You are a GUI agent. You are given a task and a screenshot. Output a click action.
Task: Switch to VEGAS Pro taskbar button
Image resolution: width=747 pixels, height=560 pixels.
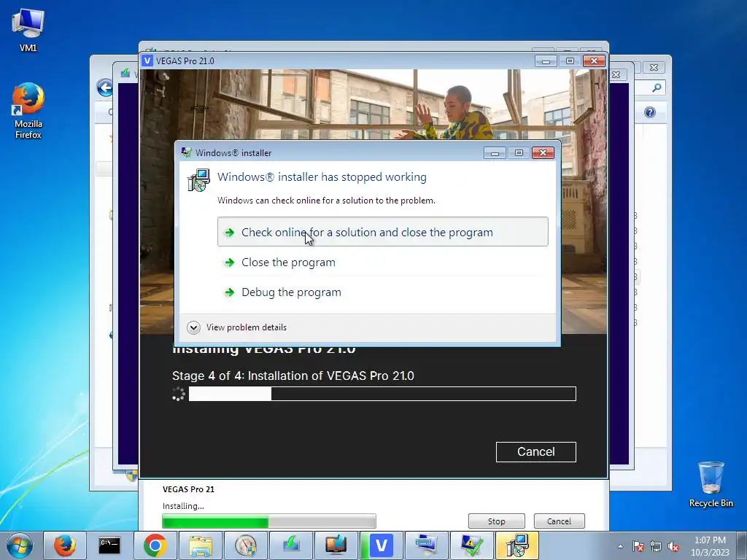[381, 545]
